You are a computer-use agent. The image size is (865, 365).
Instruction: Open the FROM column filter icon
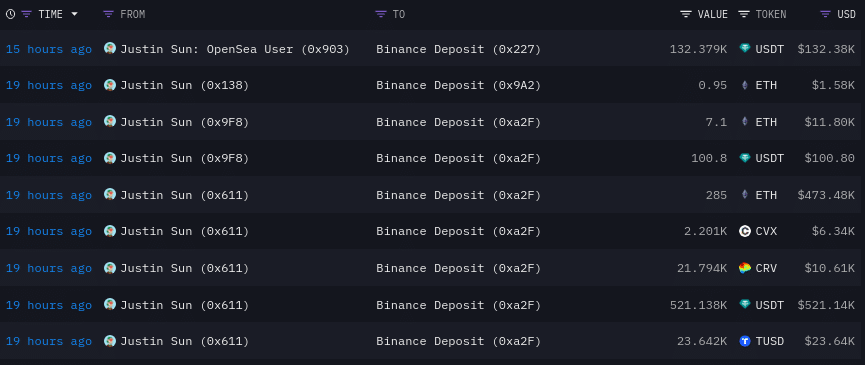click(109, 14)
